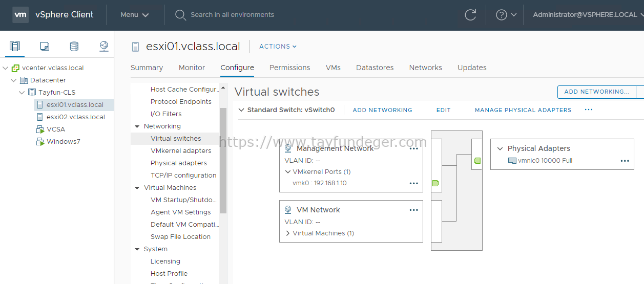Open the ACTIONS dropdown for esxi01
Viewport: 644px width, 284px height.
278,47
